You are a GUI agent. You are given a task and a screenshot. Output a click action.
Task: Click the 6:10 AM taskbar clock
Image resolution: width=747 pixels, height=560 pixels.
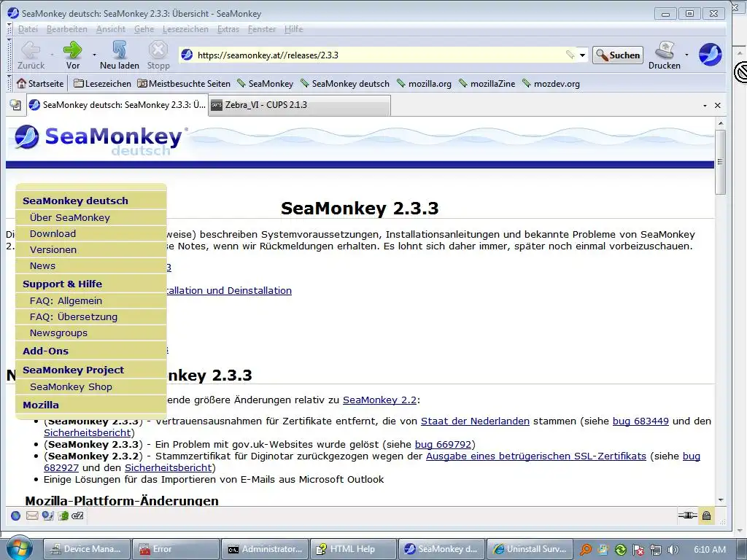[710, 550]
